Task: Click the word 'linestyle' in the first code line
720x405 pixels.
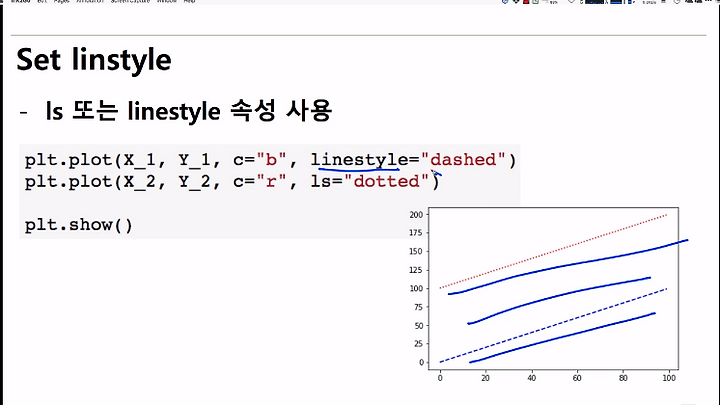Action: click(x=359, y=160)
